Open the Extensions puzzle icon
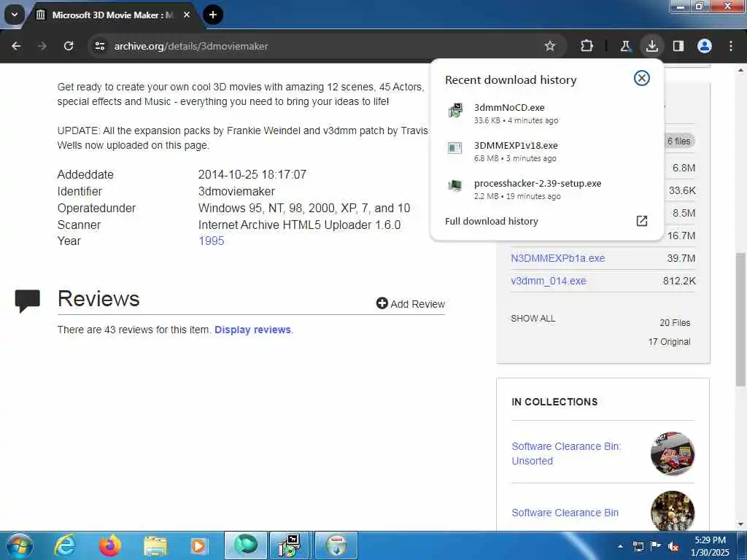The height and width of the screenshot is (560, 747). coord(587,46)
